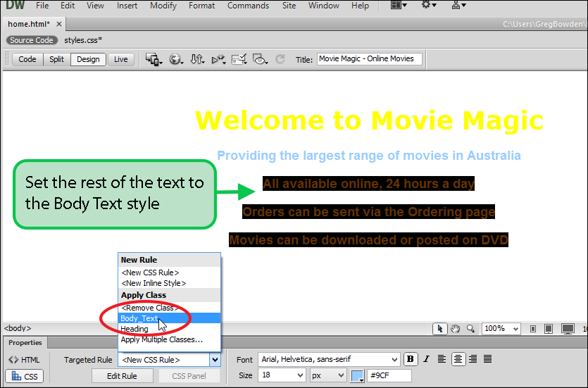Screen dimensions: 588x388
Task: Open the Multiscreen preview icon
Action: [x=154, y=59]
